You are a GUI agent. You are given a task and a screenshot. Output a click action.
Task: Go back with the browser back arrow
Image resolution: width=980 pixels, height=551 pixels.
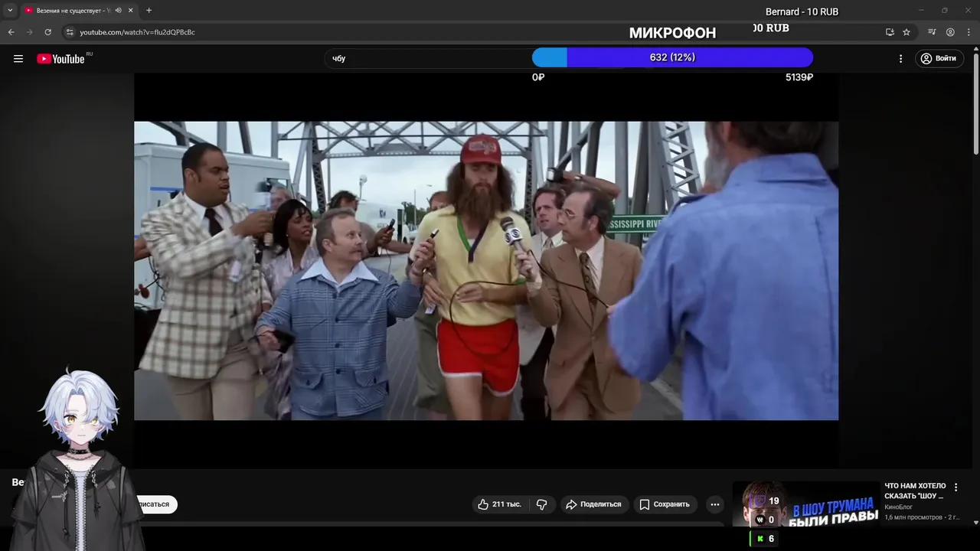(11, 32)
